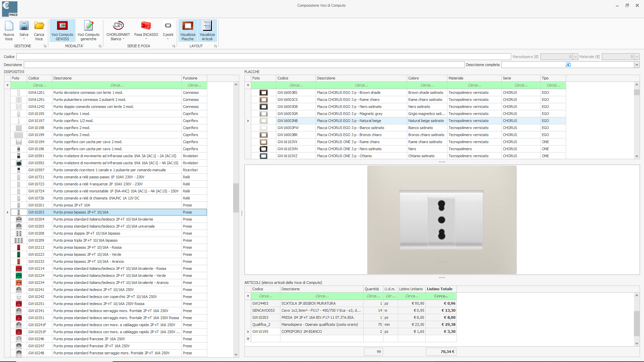Click the plate preview image

pos(442,220)
